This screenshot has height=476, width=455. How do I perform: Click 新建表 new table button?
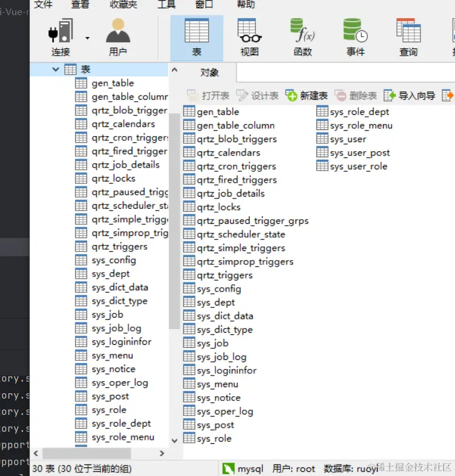point(307,96)
